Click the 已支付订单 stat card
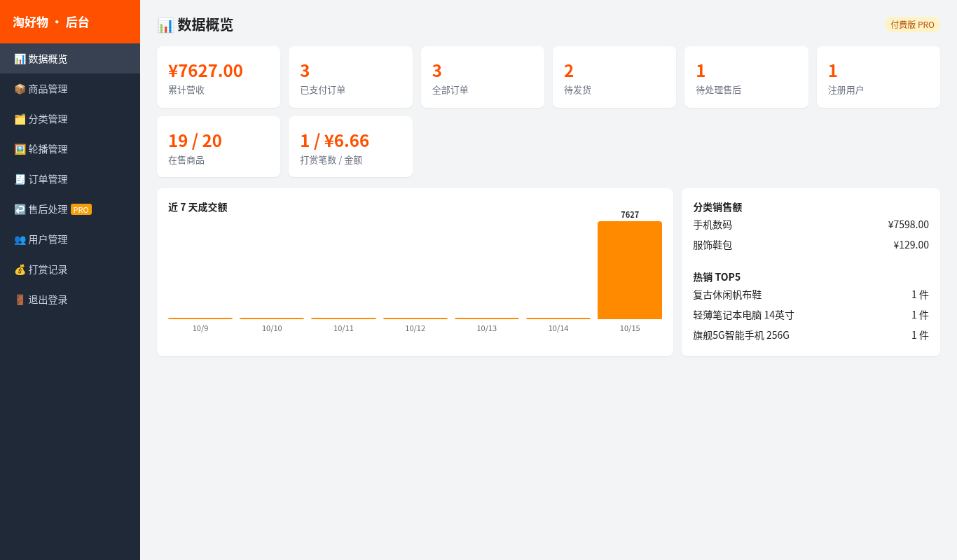The width and height of the screenshot is (957, 560). (x=350, y=77)
